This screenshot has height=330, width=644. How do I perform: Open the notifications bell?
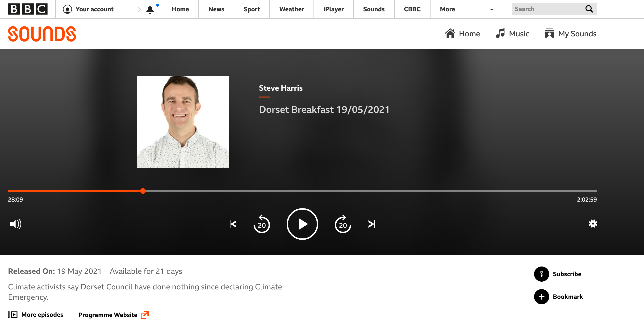click(x=150, y=9)
